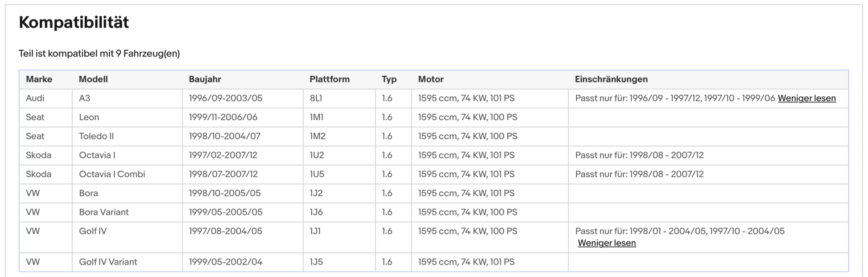Select the Modell column header
The height and width of the screenshot is (277, 868).
pos(93,79)
